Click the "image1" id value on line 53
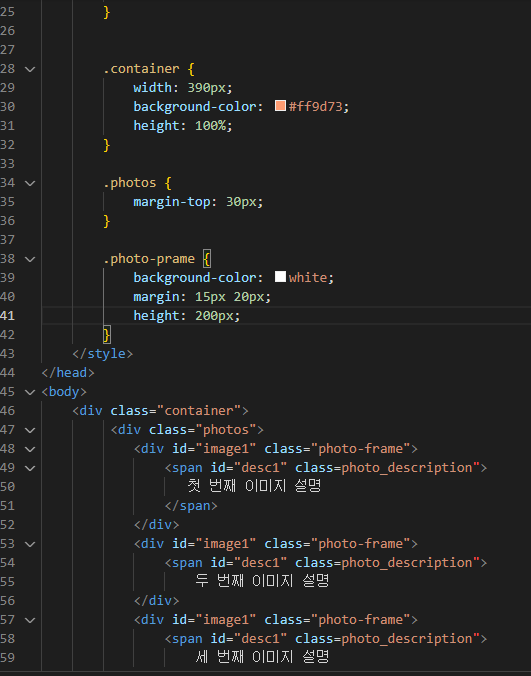This screenshot has height=676, width=531. tap(226, 544)
